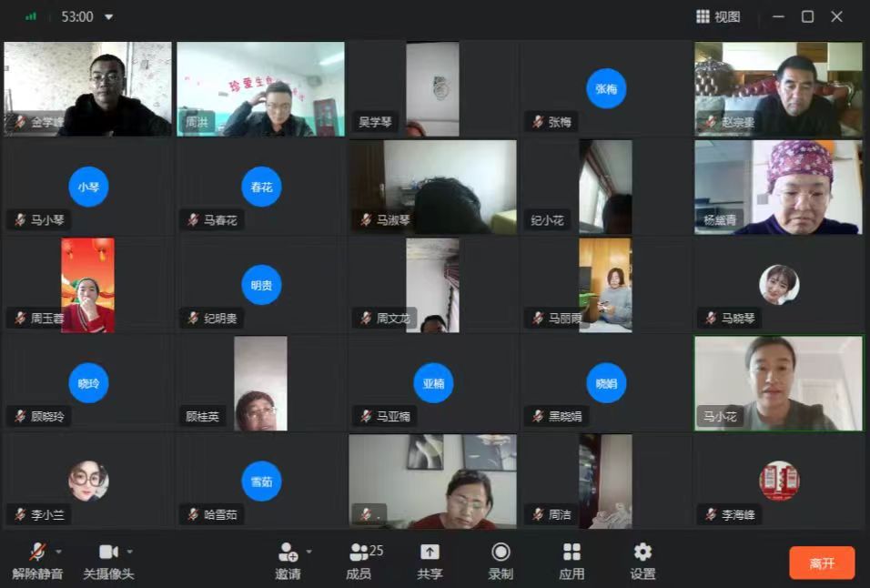Maximize the meeting window
Viewport: 870px width, 588px height.
[807, 16]
